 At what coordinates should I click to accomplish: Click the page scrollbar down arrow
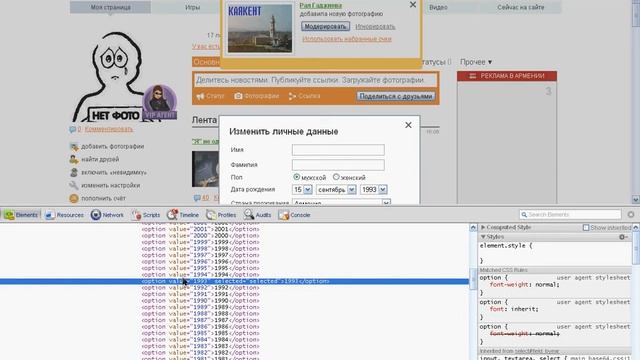coord(636,200)
